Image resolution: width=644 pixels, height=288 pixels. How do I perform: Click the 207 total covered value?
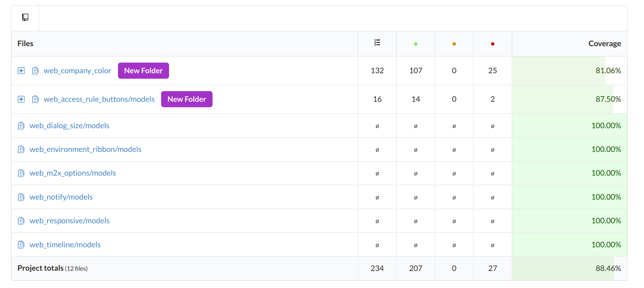click(416, 269)
